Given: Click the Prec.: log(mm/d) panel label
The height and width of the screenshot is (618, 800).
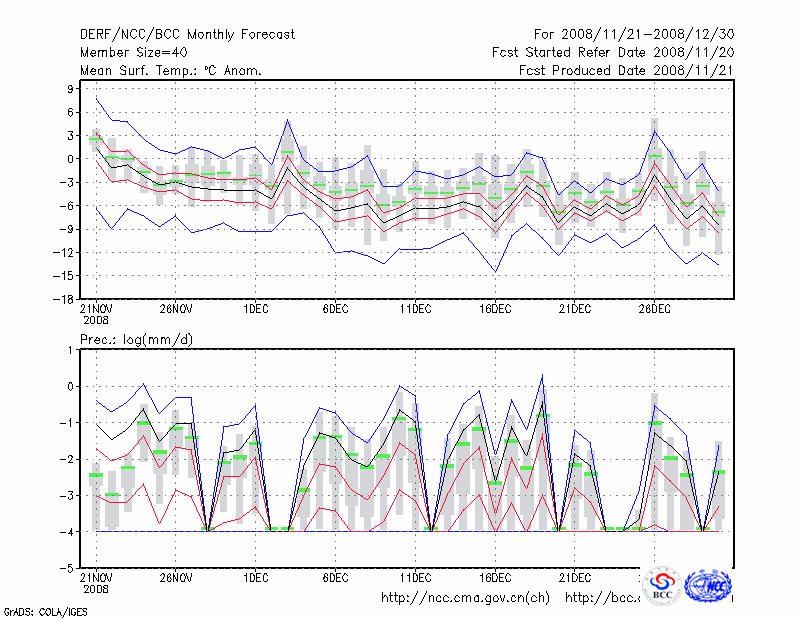Looking at the screenshot, I should coord(137,341).
